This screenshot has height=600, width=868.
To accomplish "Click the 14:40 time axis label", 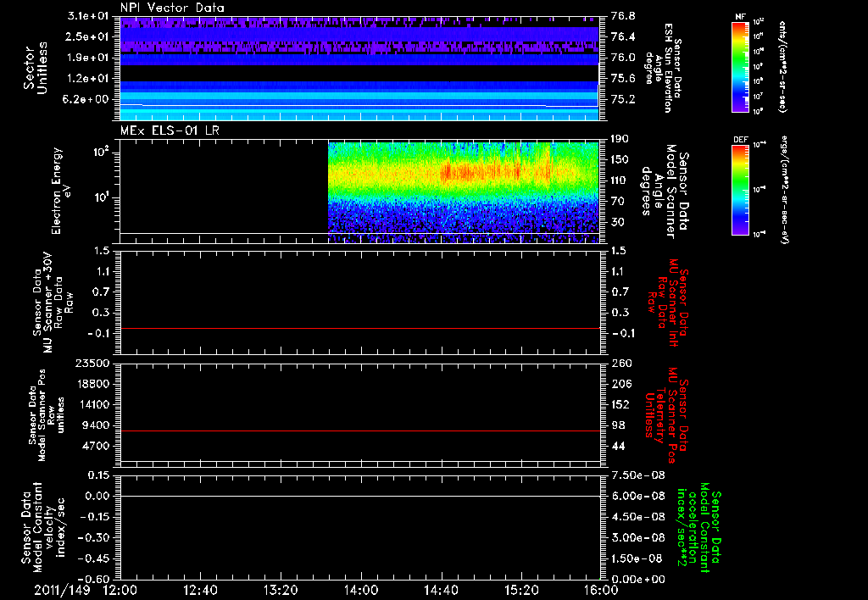I will tap(441, 590).
